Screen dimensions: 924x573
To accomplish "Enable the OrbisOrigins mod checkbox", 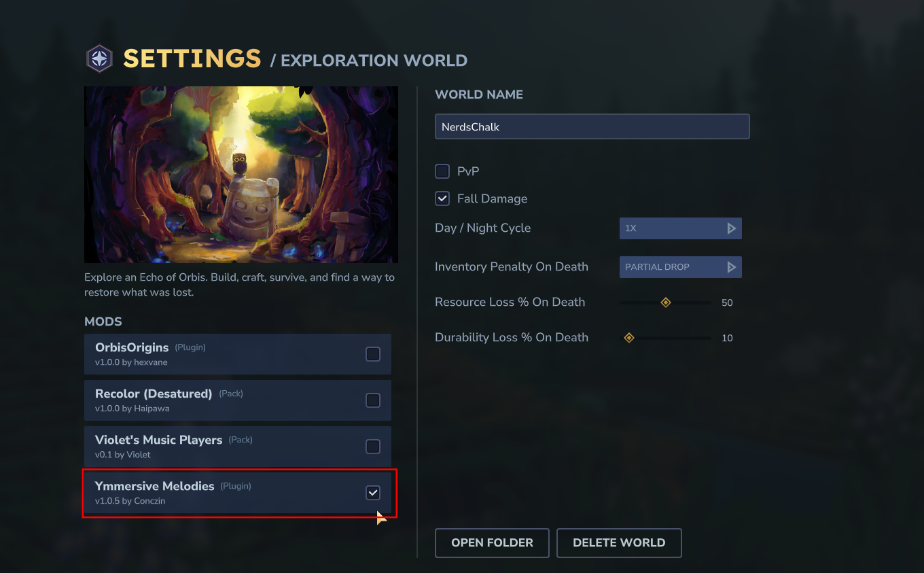I will pyautogui.click(x=373, y=354).
